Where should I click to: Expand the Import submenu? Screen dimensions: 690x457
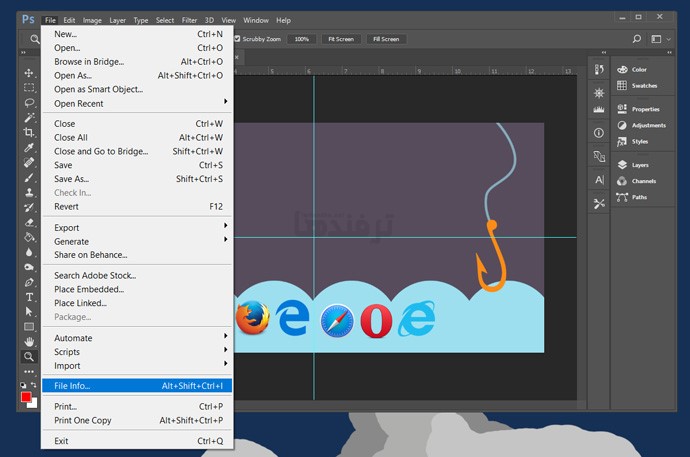pos(138,366)
